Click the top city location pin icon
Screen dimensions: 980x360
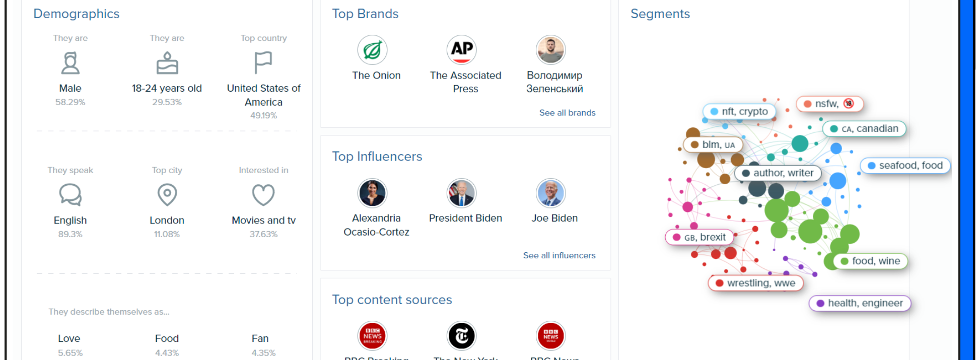(x=167, y=194)
